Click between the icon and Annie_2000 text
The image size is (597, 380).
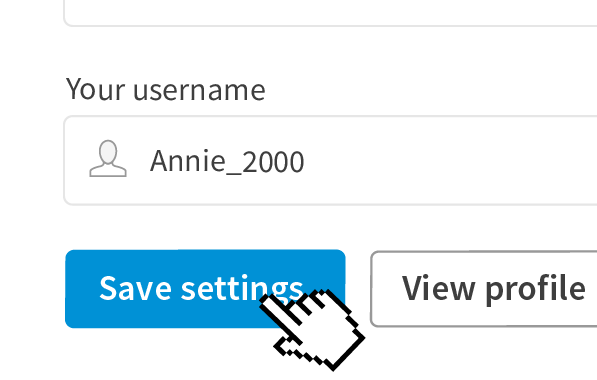[139, 160]
